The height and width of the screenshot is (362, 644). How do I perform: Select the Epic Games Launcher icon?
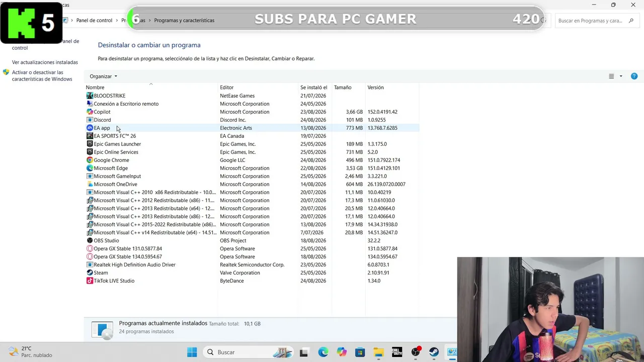click(90, 144)
